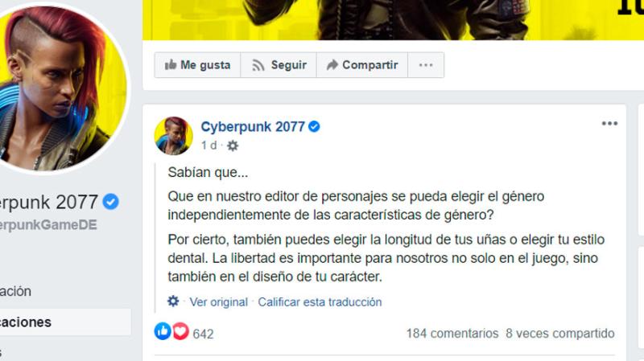Click 8 veces compartido link
The height and width of the screenshot is (361, 644).
coord(560,334)
